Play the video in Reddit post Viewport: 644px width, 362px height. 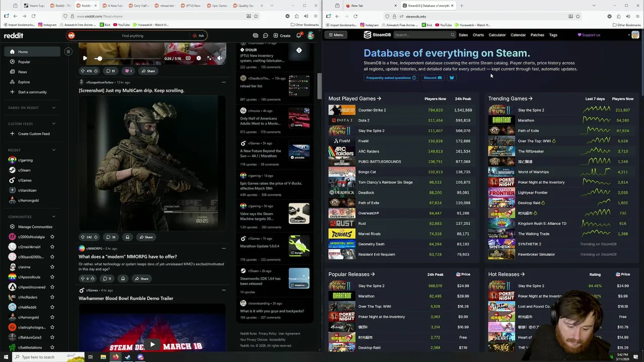pyautogui.click(x=85, y=58)
